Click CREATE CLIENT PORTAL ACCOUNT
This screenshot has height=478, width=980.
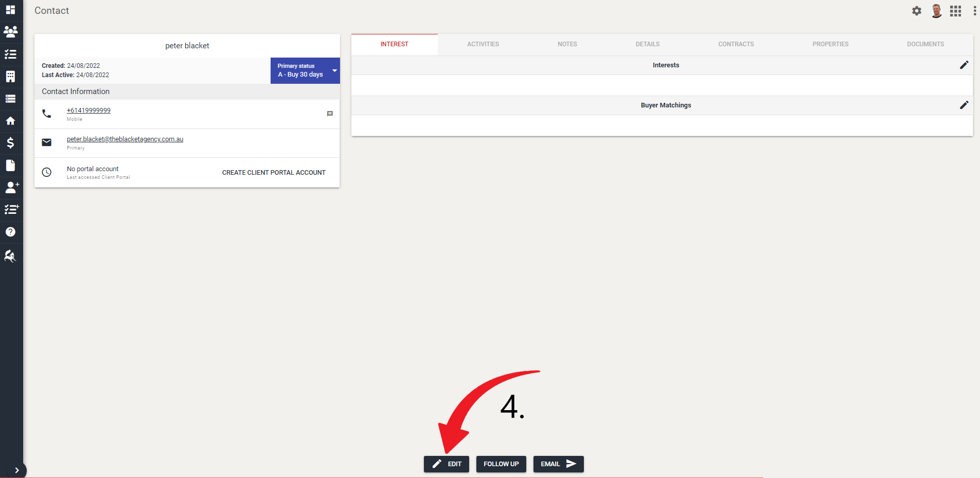[x=274, y=172]
